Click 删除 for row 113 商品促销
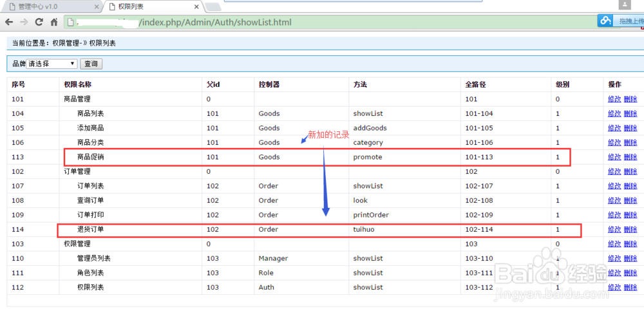The height and width of the screenshot is (316, 644). (630, 157)
